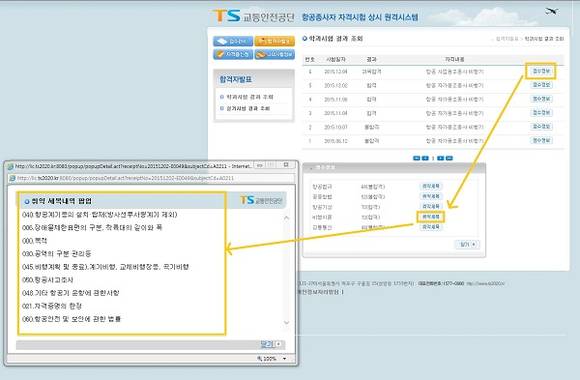
Task: Click the blue button with orange ticket icon
Action: pyautogui.click(x=275, y=54)
